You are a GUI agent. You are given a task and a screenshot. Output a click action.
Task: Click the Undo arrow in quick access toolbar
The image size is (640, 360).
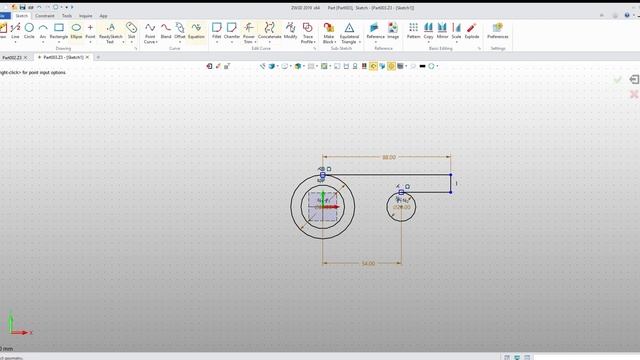point(39,7)
